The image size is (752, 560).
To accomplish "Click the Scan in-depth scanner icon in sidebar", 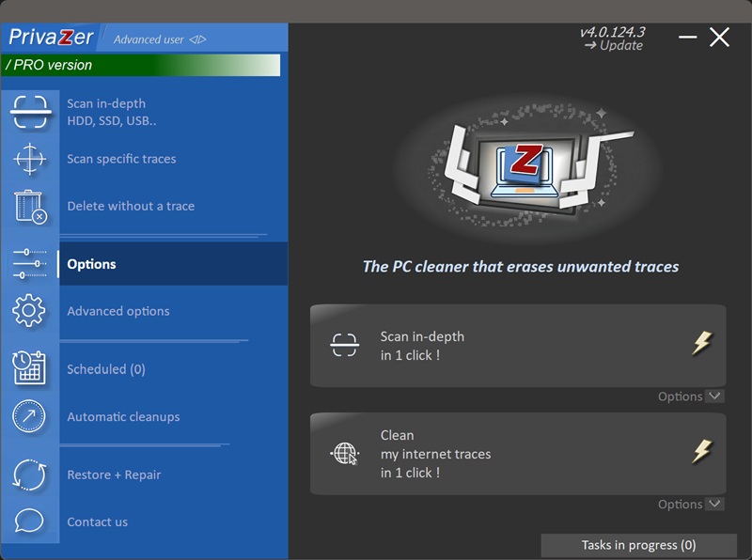I will [x=30, y=112].
